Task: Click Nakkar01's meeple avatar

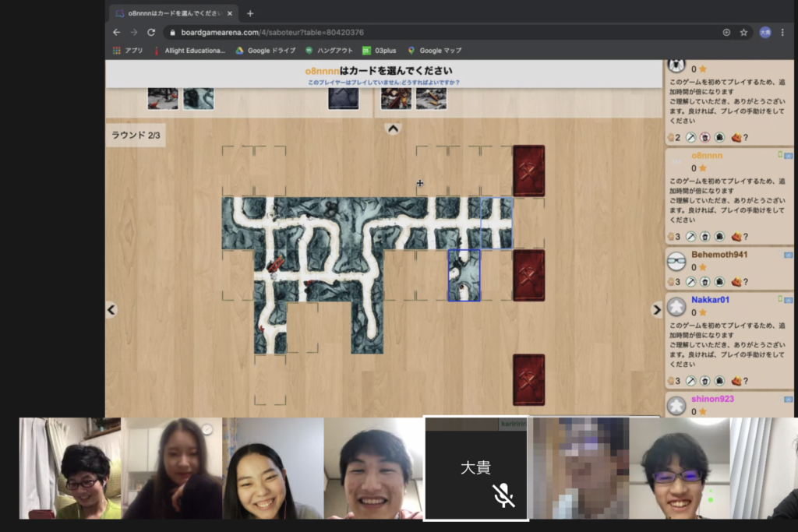Action: (x=676, y=307)
